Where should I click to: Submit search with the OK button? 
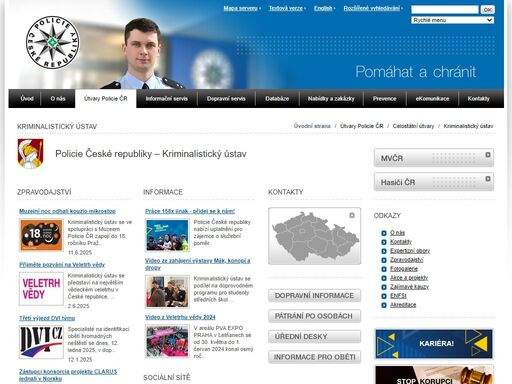(487, 9)
